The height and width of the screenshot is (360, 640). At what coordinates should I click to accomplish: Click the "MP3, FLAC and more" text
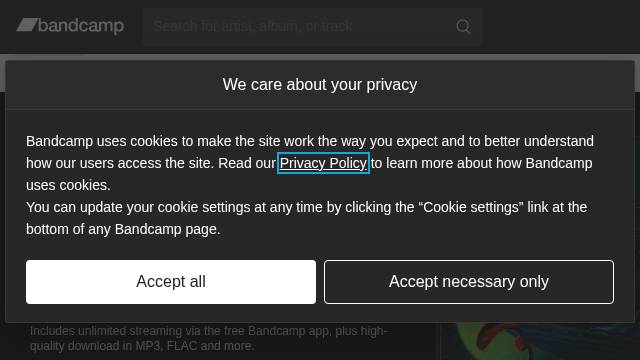pos(194,346)
